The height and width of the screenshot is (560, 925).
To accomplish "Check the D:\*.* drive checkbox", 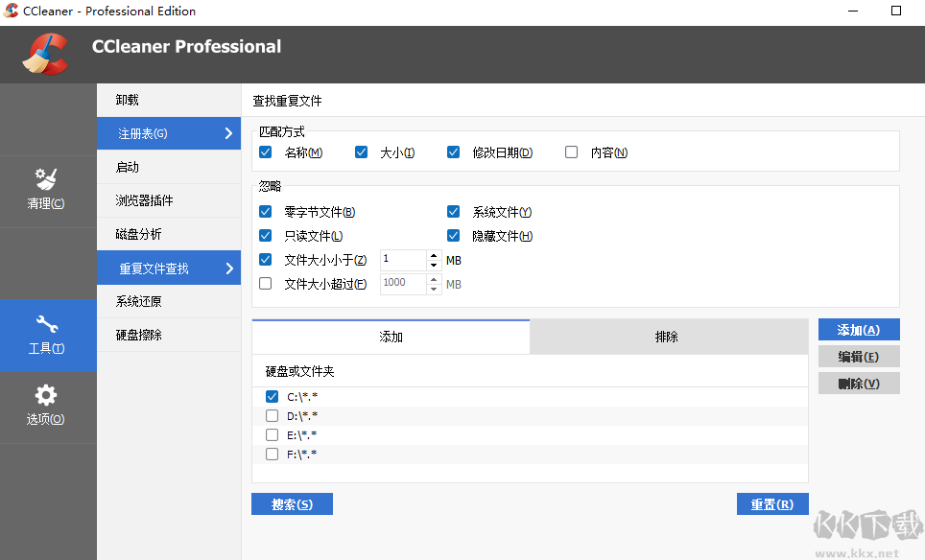I will 272,414.
